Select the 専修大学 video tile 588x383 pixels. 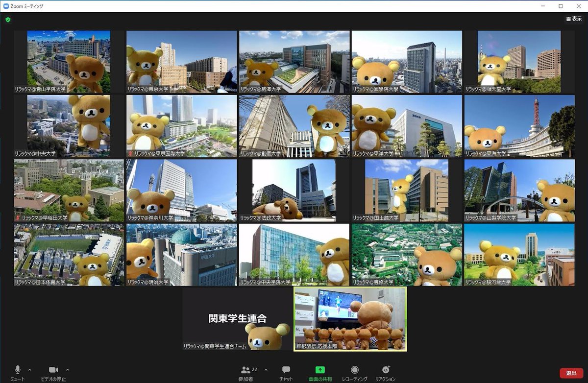(407, 255)
